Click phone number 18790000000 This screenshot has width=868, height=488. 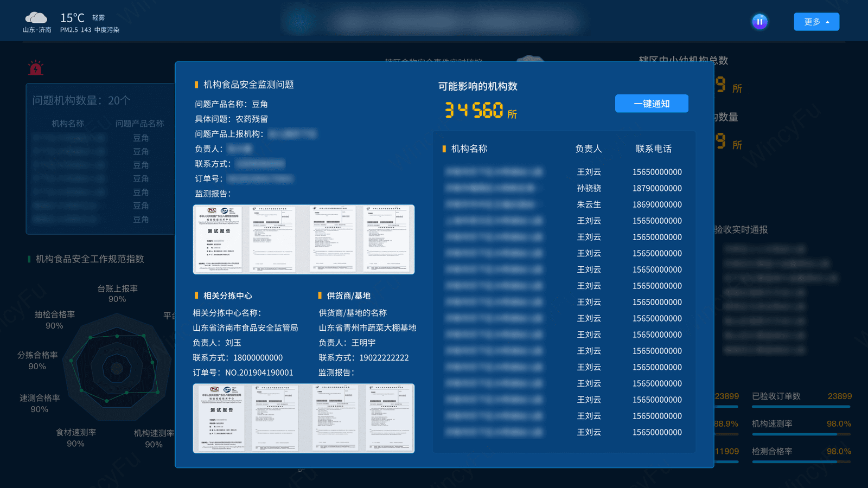[x=657, y=188]
